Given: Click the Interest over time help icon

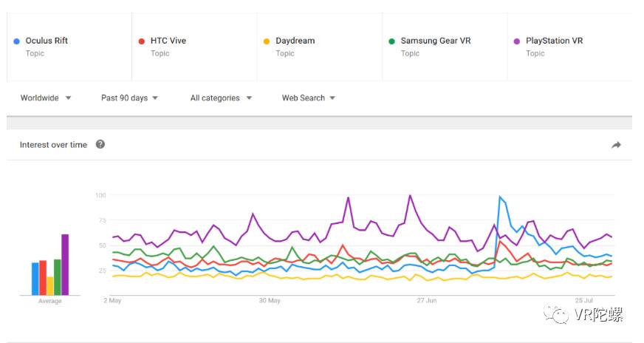Looking at the screenshot, I should coord(100,144).
